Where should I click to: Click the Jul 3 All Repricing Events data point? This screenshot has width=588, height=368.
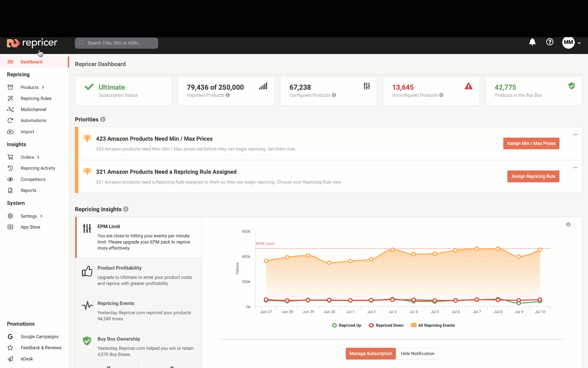coord(392,250)
